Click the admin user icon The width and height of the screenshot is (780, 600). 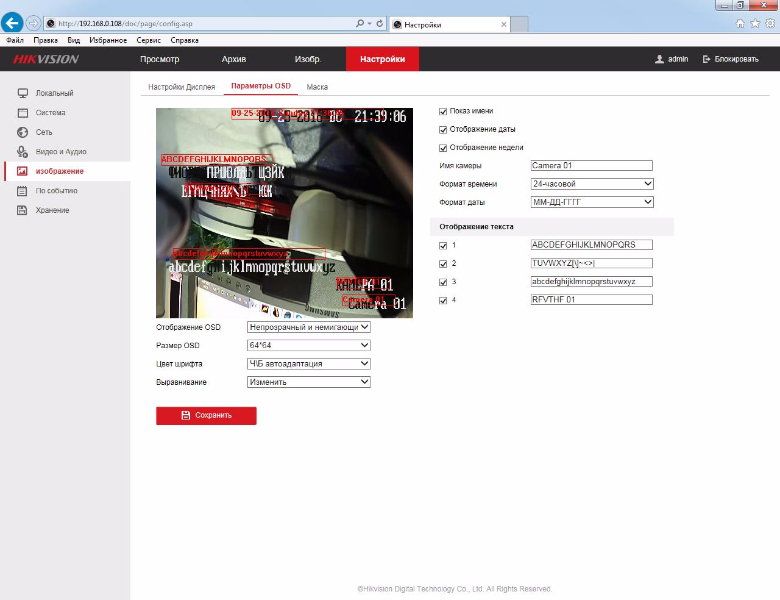(659, 59)
